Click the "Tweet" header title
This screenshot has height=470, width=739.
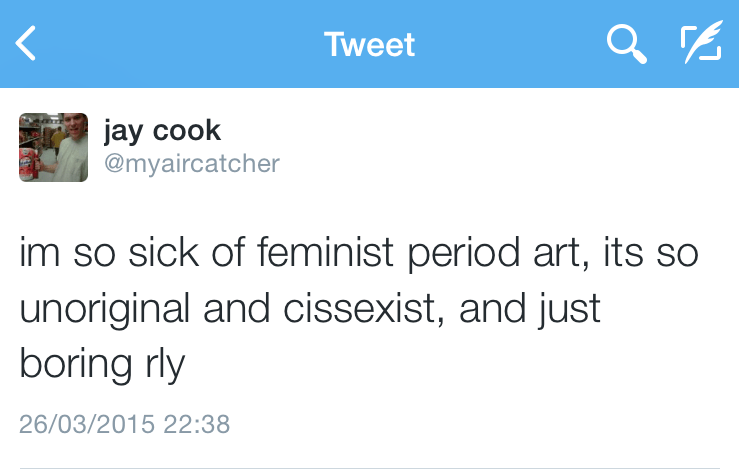tap(369, 45)
